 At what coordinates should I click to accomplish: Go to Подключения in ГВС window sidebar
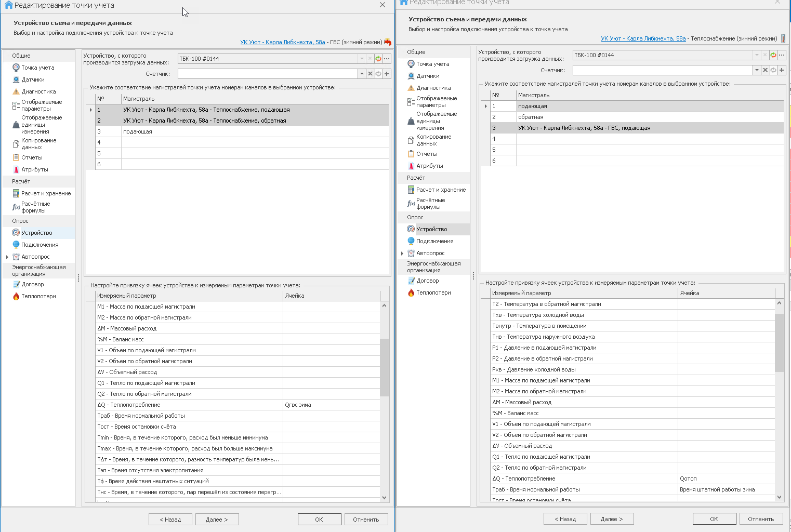point(39,245)
